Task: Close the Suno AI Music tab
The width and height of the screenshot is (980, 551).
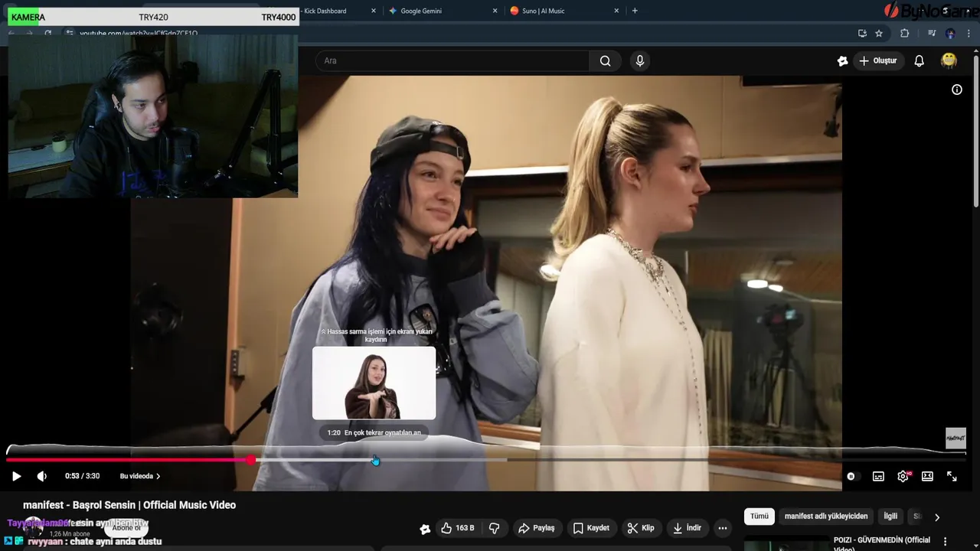Action: pos(616,11)
